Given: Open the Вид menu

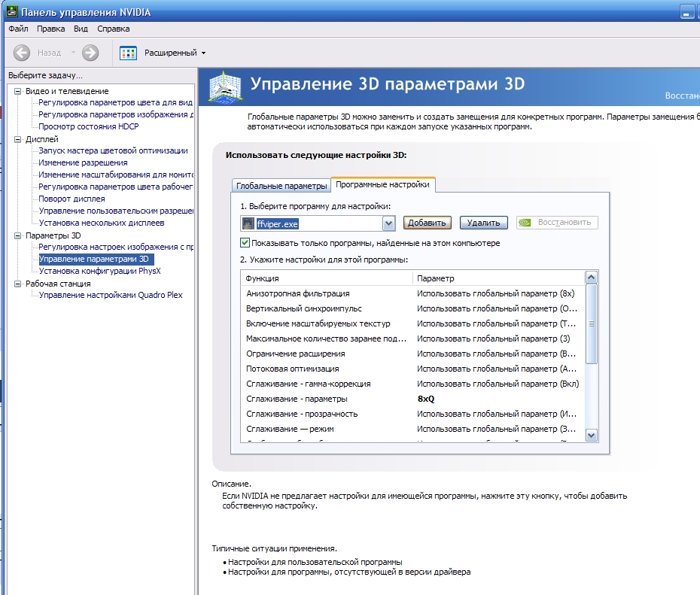Looking at the screenshot, I should (81, 29).
